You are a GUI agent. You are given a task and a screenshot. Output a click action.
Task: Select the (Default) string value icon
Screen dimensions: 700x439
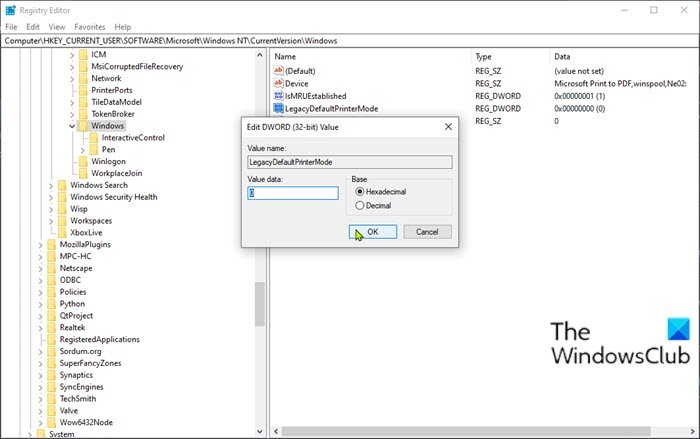point(278,71)
